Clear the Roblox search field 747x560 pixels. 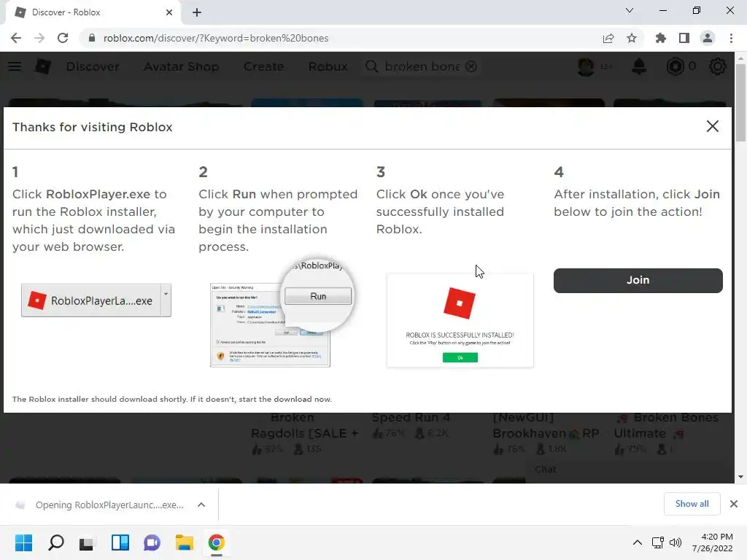point(471,66)
